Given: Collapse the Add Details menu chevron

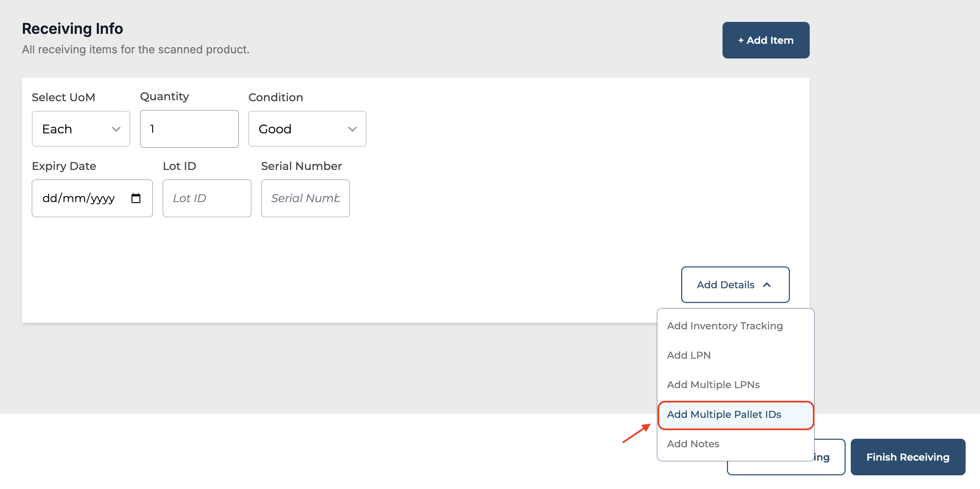Looking at the screenshot, I should click(767, 285).
